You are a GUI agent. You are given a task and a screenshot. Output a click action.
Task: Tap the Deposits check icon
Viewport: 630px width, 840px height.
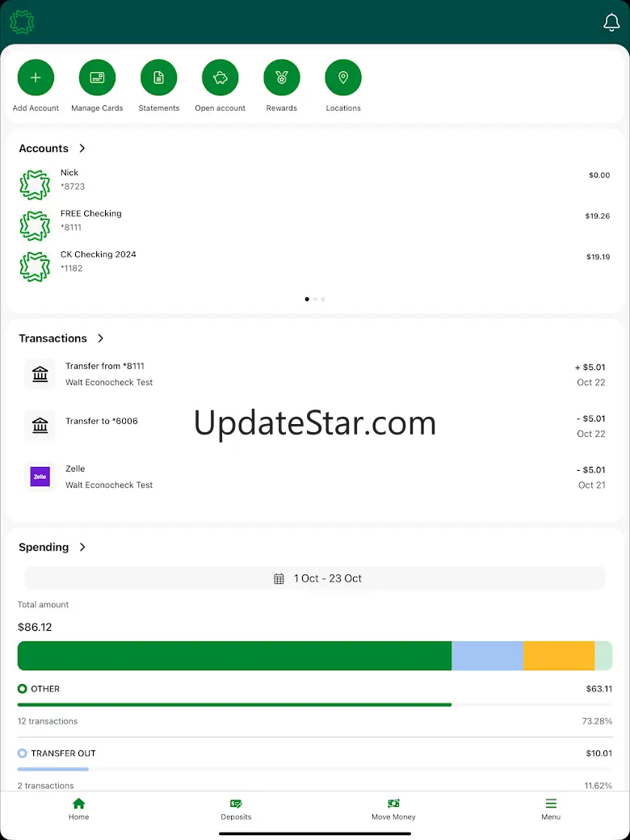[x=236, y=803]
